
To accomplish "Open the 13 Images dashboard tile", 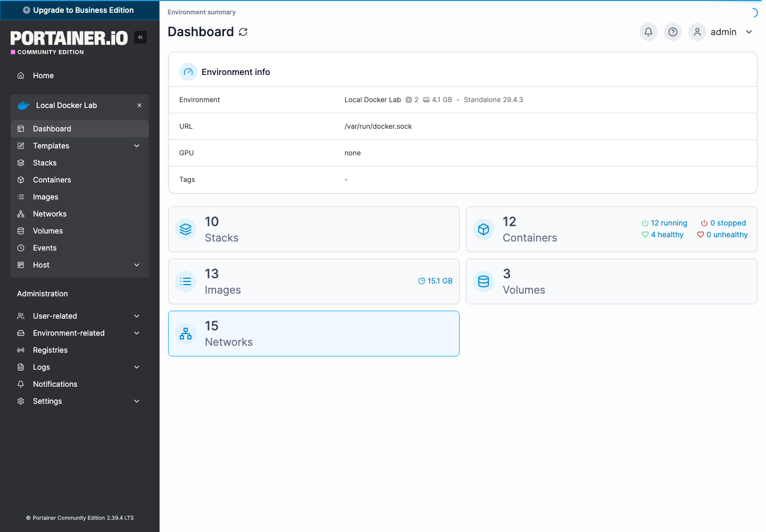I will pyautogui.click(x=314, y=281).
